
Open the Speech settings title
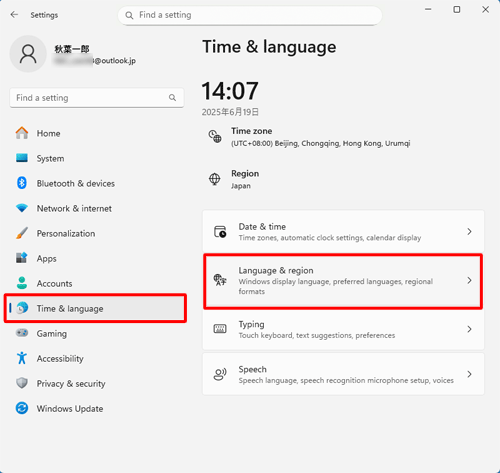(x=252, y=369)
